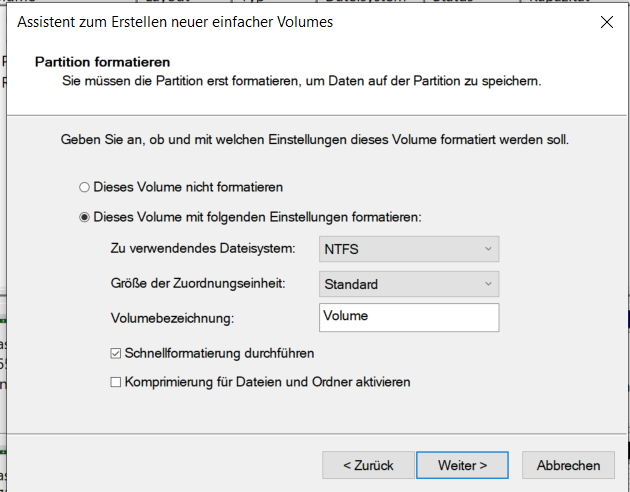Click the 'Komprimierung für Dateien und Ordner aktivieren' label
The width and height of the screenshot is (630, 492).
coord(267,382)
